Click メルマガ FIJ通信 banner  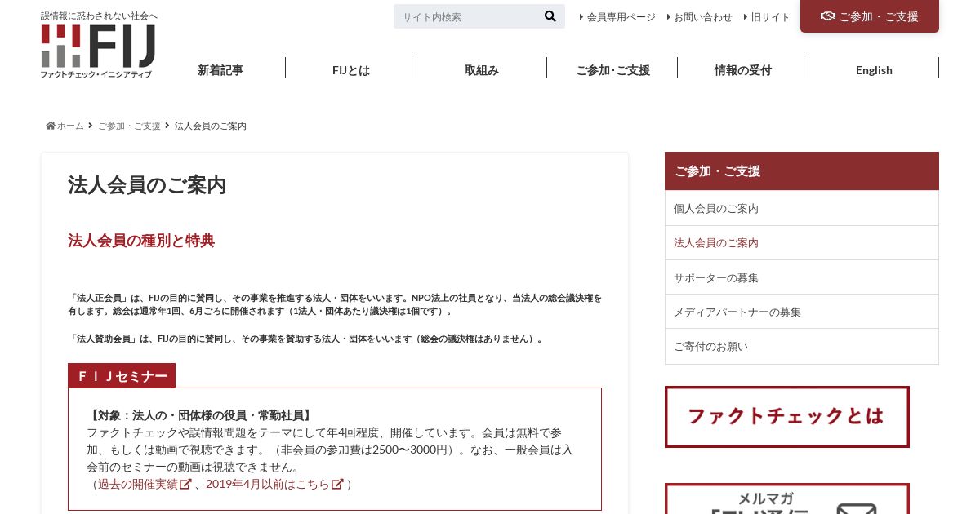787,498
